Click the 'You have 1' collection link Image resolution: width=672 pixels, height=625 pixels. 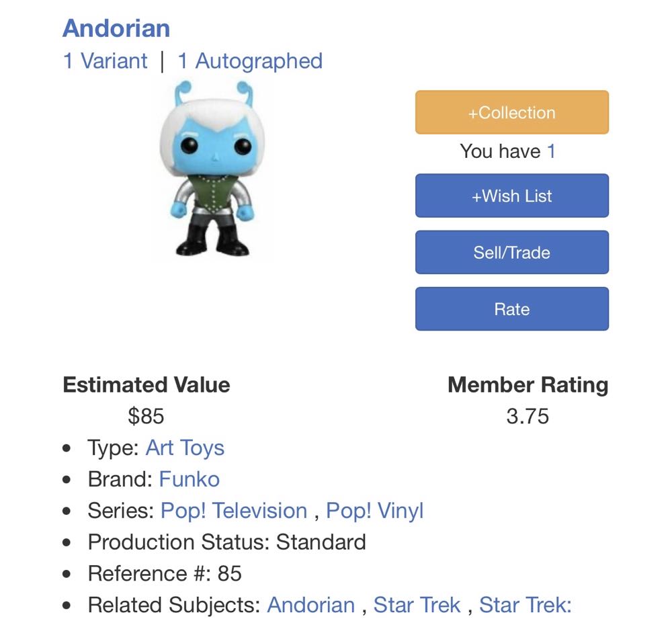click(550, 151)
